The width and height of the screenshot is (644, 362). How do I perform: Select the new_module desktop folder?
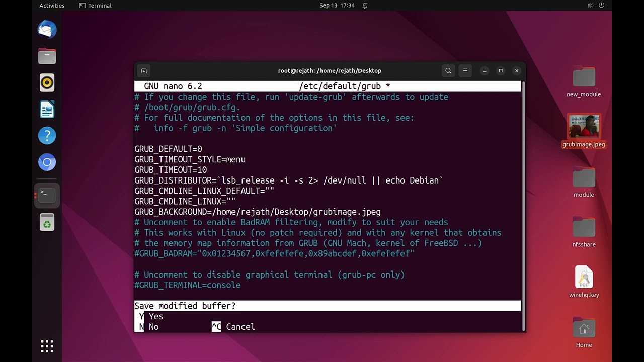(x=584, y=83)
